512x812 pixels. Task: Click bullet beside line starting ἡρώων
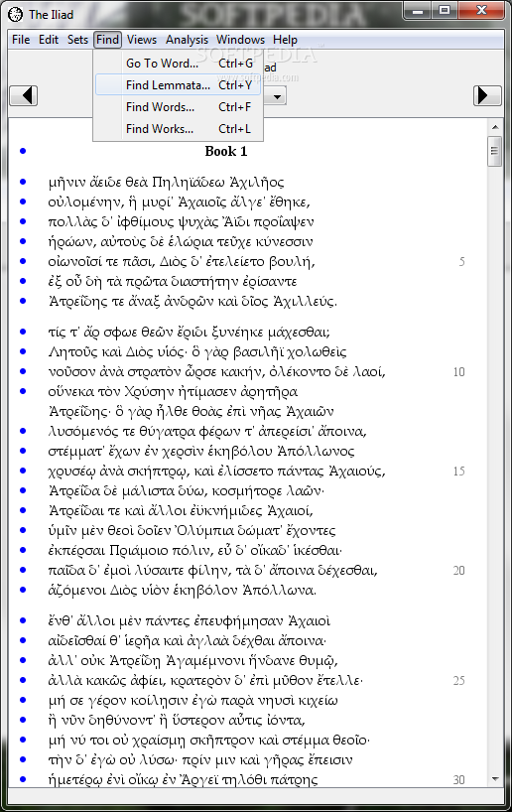coord(23,241)
